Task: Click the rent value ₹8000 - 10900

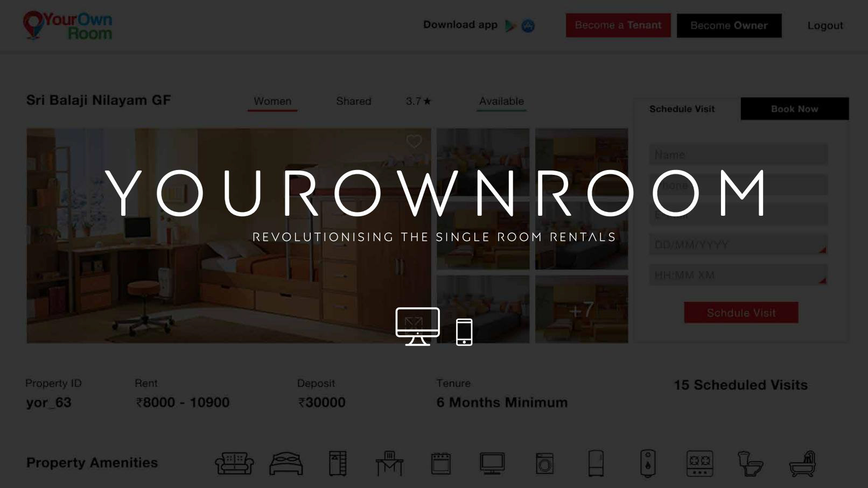Action: click(x=183, y=402)
